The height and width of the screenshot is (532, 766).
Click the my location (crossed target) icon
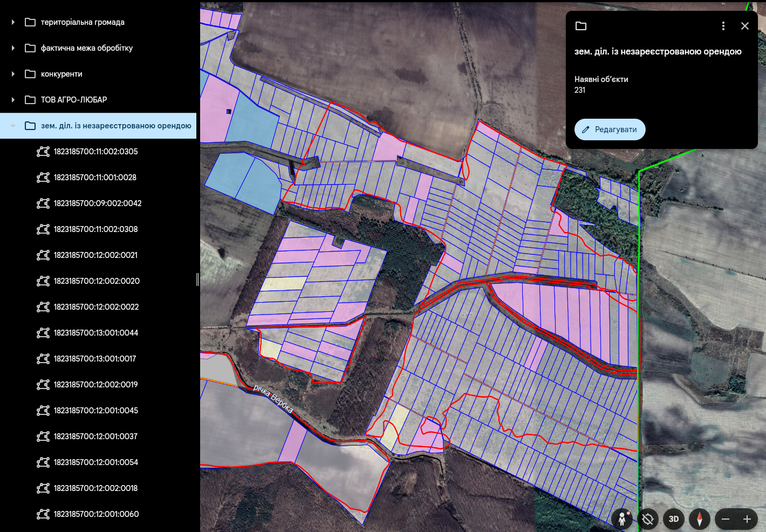(648, 519)
